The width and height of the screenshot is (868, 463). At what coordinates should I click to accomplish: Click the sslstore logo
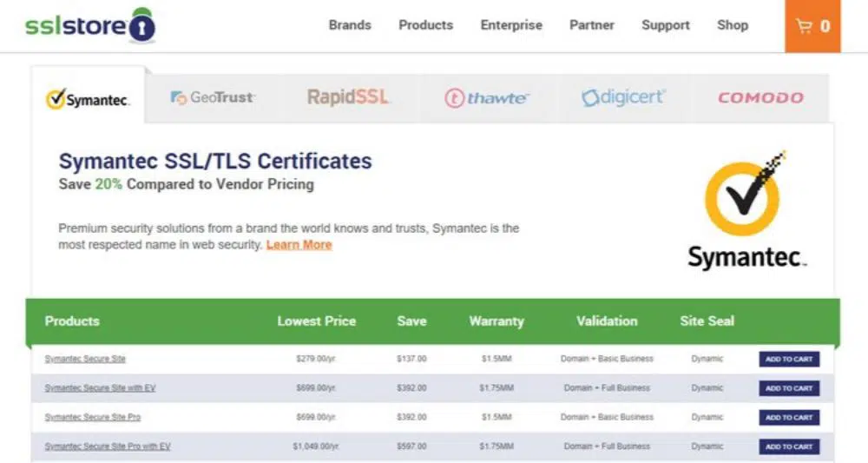(89, 25)
